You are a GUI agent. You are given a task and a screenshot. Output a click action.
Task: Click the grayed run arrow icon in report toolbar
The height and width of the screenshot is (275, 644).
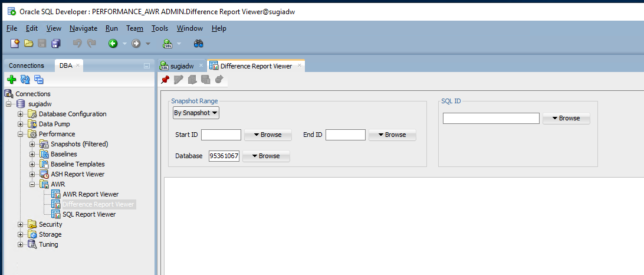219,79
